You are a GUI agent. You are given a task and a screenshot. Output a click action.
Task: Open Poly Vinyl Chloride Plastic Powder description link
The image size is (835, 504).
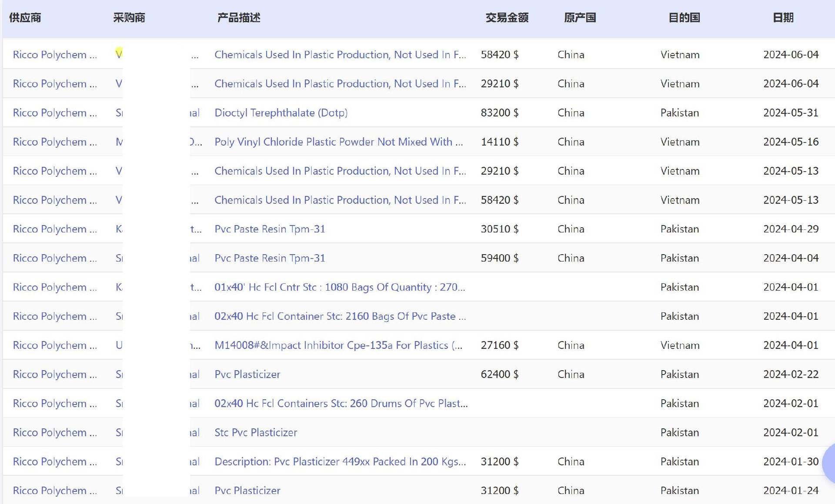tap(339, 142)
